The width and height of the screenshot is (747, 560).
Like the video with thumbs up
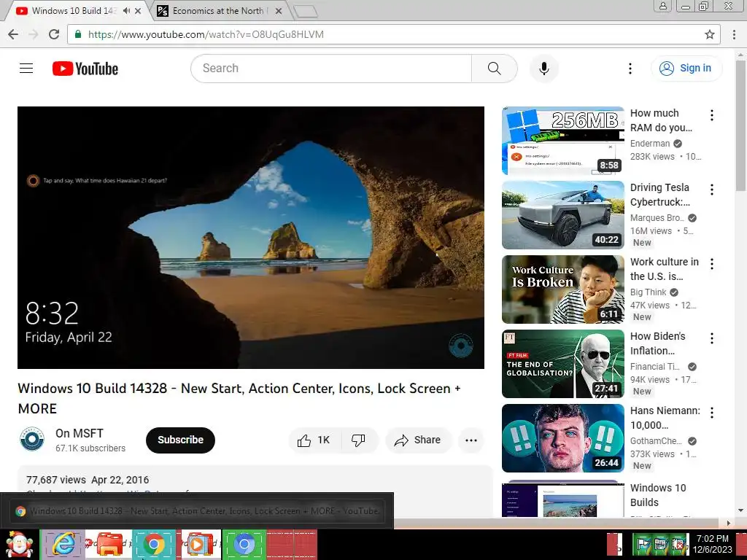[x=314, y=440]
